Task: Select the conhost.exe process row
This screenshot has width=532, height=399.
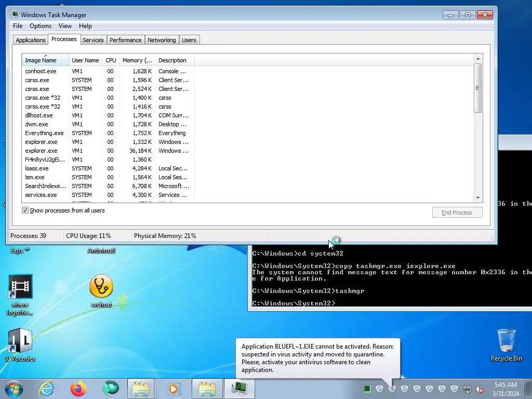Action: click(108, 71)
